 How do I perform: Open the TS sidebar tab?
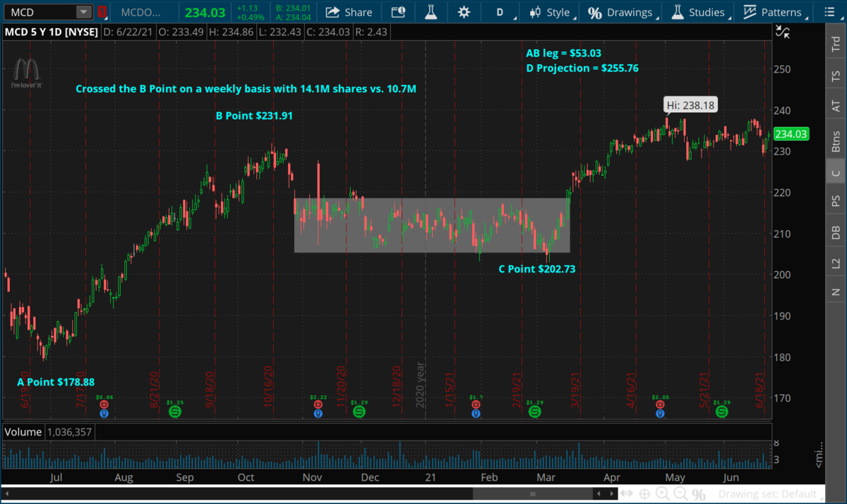point(836,76)
